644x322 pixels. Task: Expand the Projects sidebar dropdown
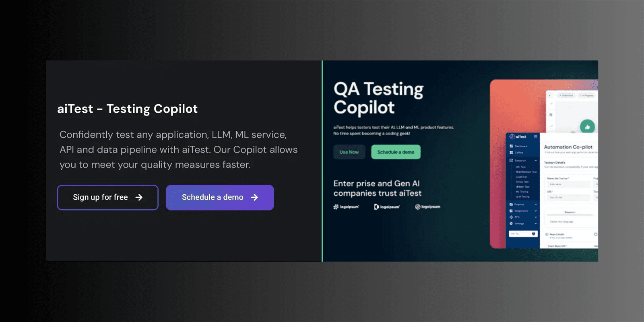[x=536, y=204]
